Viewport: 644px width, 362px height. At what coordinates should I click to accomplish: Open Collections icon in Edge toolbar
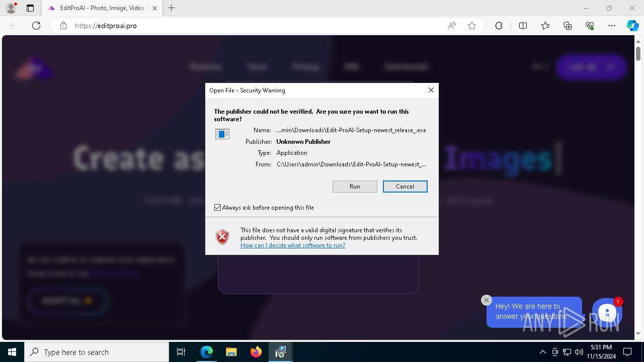click(x=568, y=26)
